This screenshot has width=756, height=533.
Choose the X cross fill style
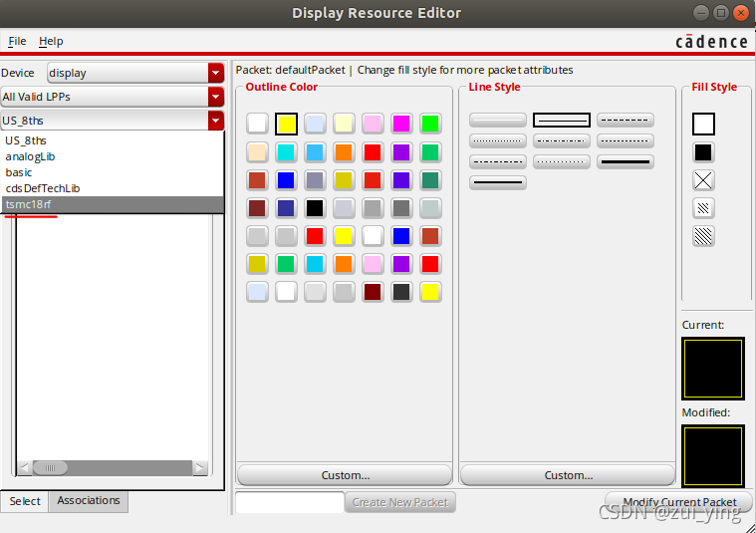coord(703,180)
